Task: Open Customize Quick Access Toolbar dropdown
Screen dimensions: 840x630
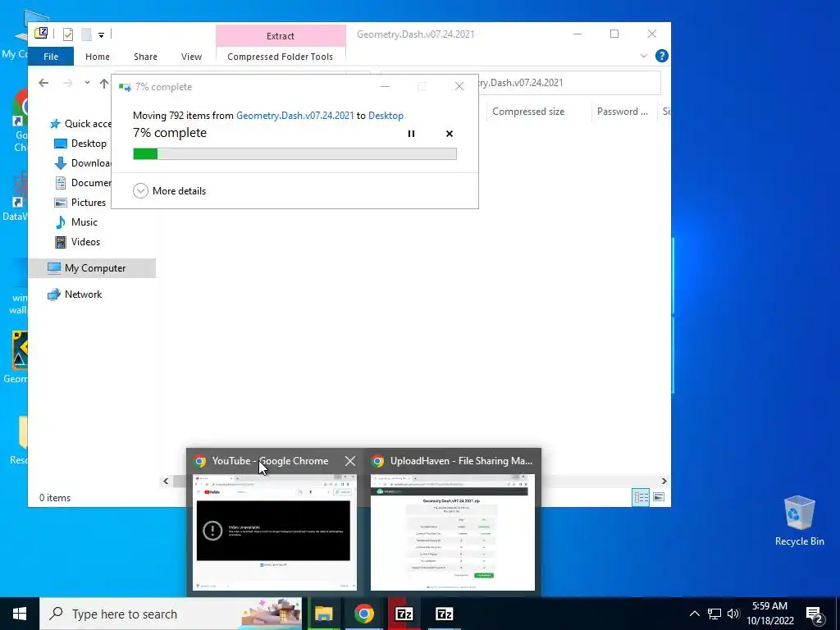Action: pos(101,34)
